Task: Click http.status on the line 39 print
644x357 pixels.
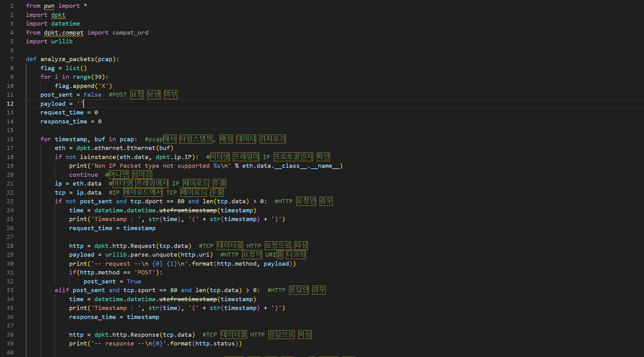Action: 215,344
